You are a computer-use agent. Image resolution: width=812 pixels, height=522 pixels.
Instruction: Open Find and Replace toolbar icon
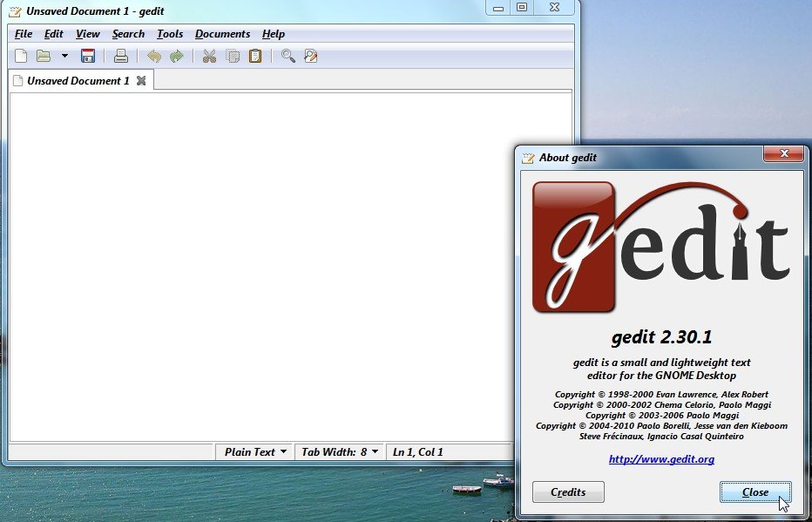(x=311, y=56)
